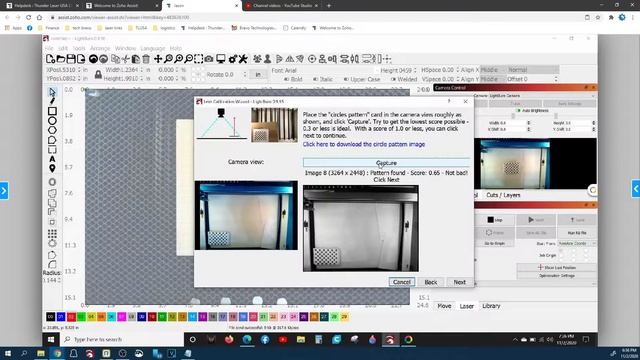The image size is (640, 360).
Task: Select the blue 01 layer color swatch
Action: pos(61,317)
